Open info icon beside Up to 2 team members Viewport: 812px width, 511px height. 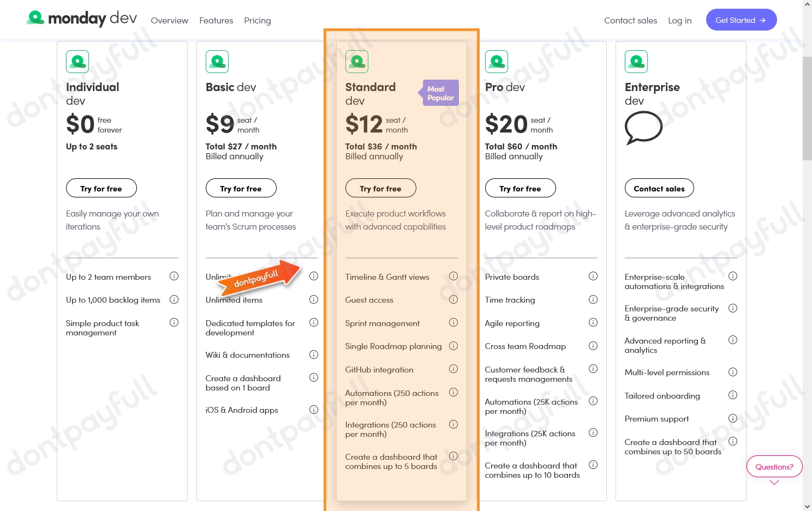(174, 276)
